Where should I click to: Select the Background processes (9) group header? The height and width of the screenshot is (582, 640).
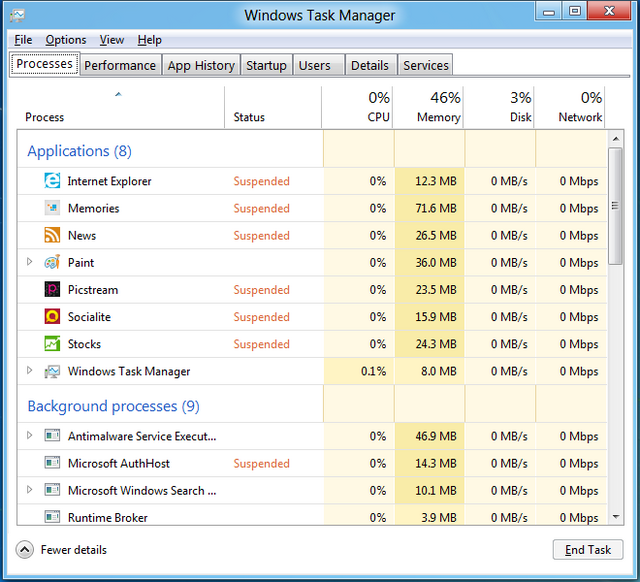pyautogui.click(x=113, y=406)
